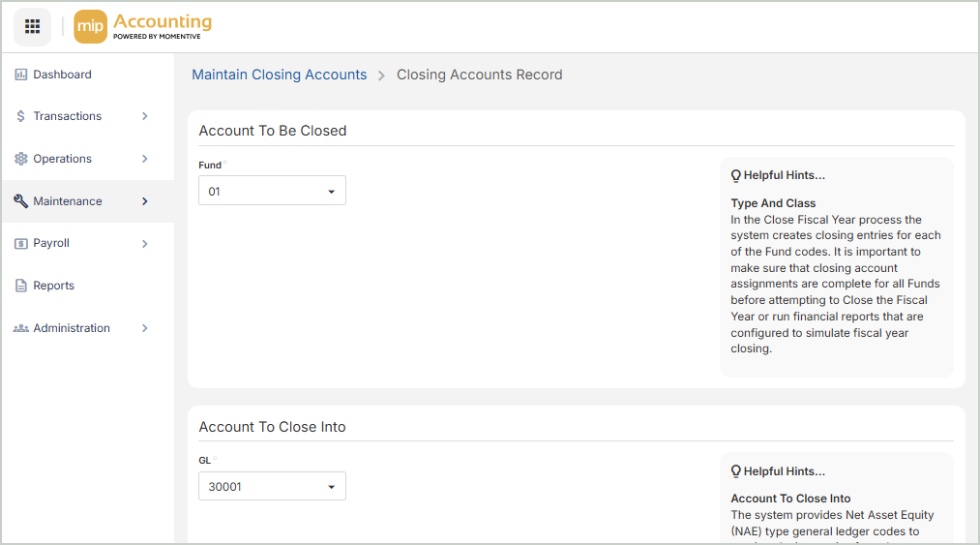The image size is (980, 545).
Task: Expand the Administration submenu chevron
Action: point(145,328)
